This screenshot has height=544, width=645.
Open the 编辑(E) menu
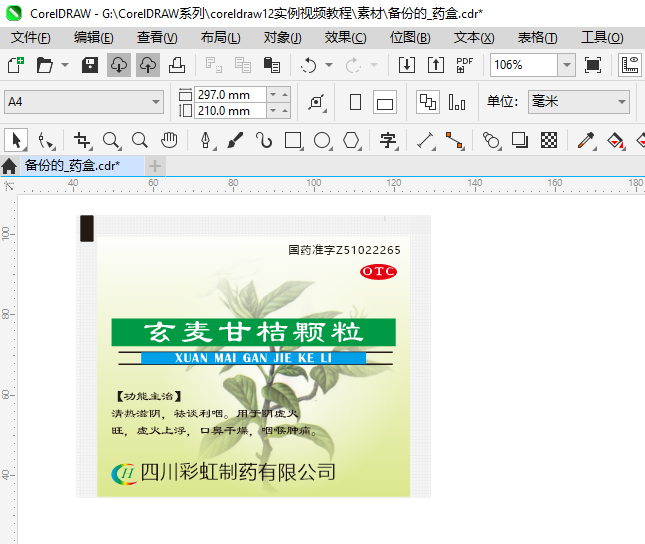click(93, 38)
